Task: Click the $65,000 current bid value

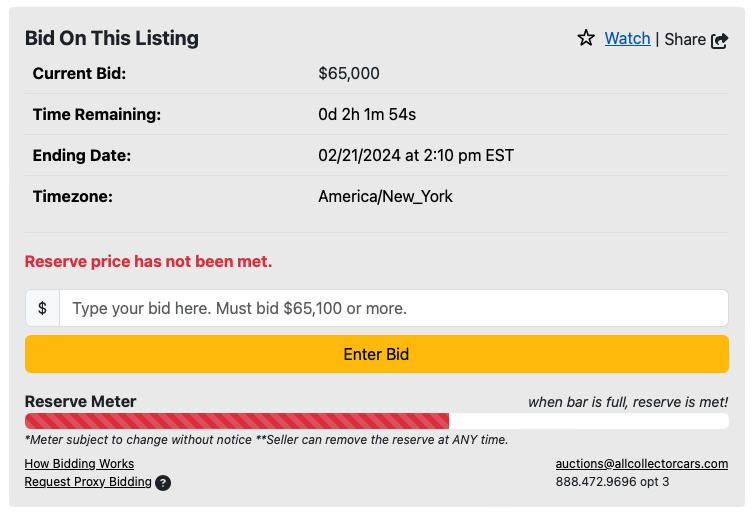Action: pyautogui.click(x=349, y=73)
